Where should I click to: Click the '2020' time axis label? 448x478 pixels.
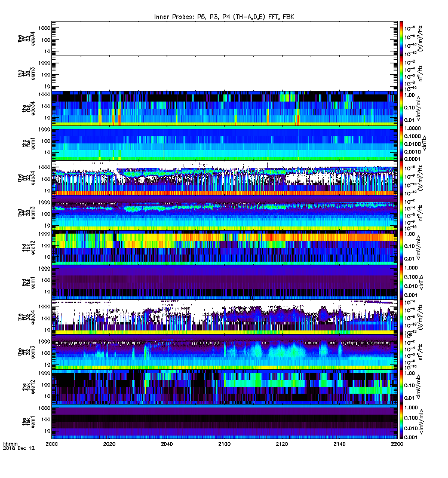point(109,444)
